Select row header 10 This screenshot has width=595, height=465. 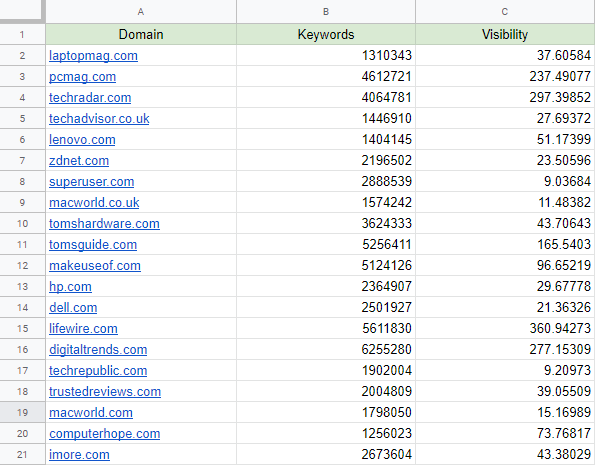[x=22, y=224]
